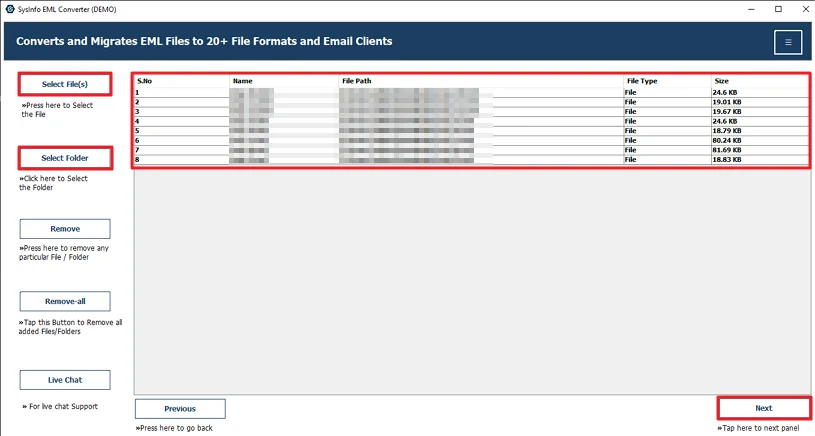Maximize the SysInfo EML Converter window
Screen dimensions: 815x436
point(778,9)
